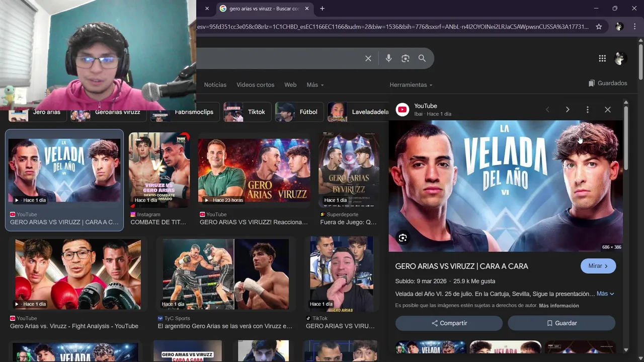This screenshot has width=644, height=362.
Task: Start voice search with microphone icon
Action: 388,58
